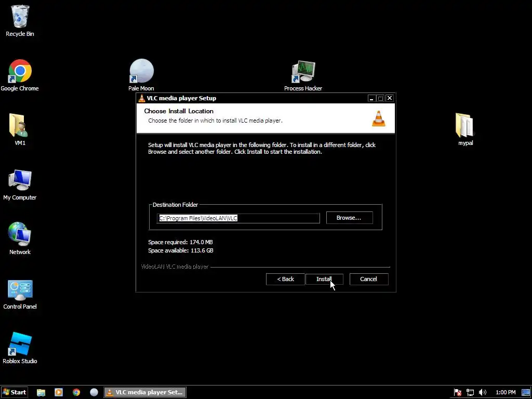Click the Space available: 113.6 GB text

(181, 250)
